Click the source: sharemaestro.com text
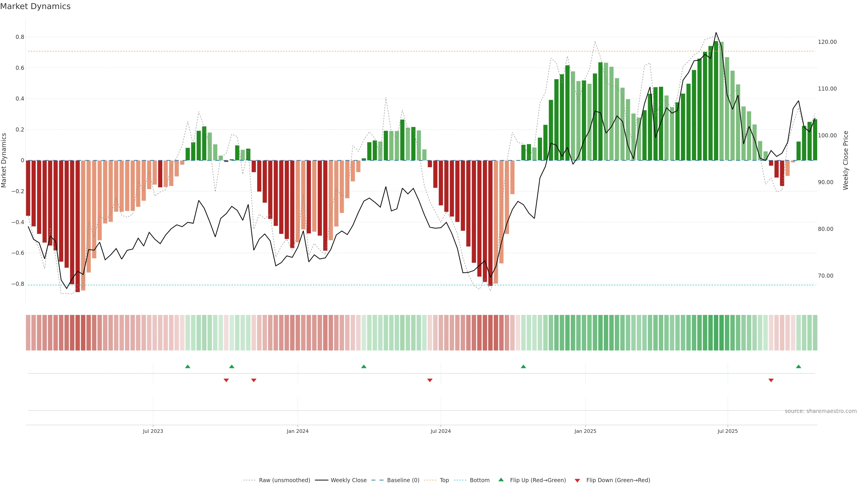The width and height of the screenshot is (868, 488). point(821,411)
